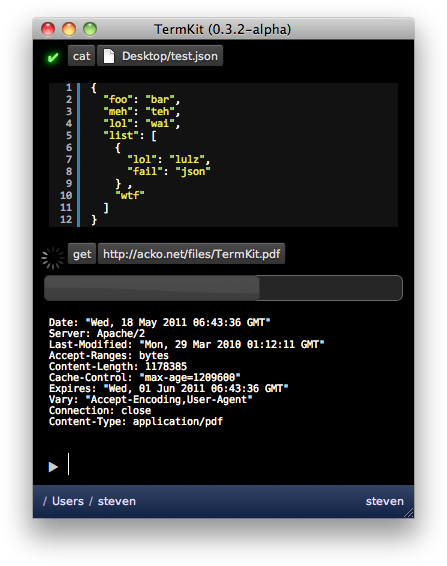Click the Content-Type: application/pdf line
The image size is (447, 566).
coord(136,421)
